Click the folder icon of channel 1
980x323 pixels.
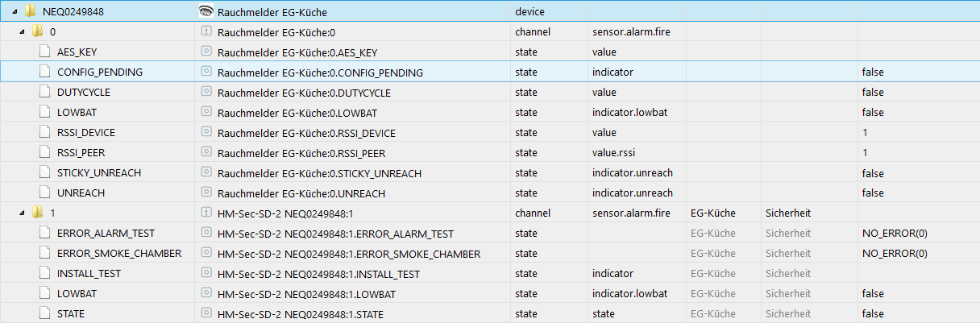pyautogui.click(x=37, y=213)
